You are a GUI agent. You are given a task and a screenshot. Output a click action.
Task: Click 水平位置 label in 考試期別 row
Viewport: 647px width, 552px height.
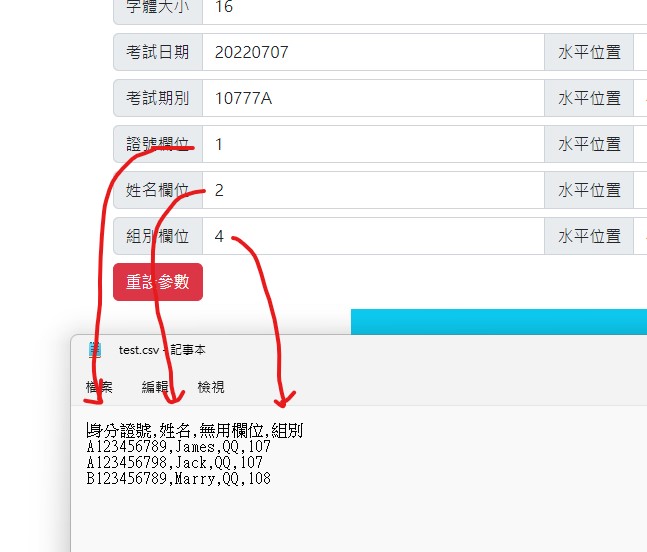[x=589, y=98]
